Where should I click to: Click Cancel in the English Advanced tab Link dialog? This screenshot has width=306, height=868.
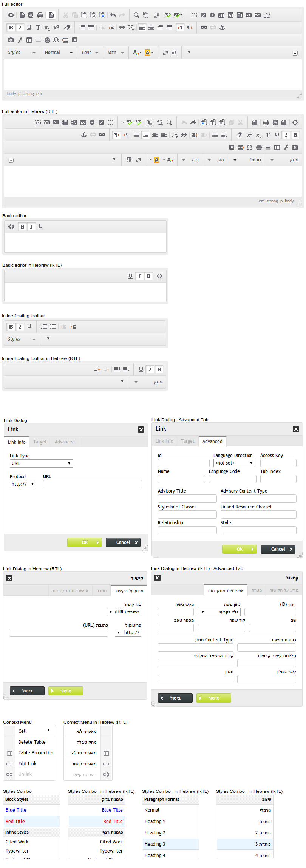(278, 549)
